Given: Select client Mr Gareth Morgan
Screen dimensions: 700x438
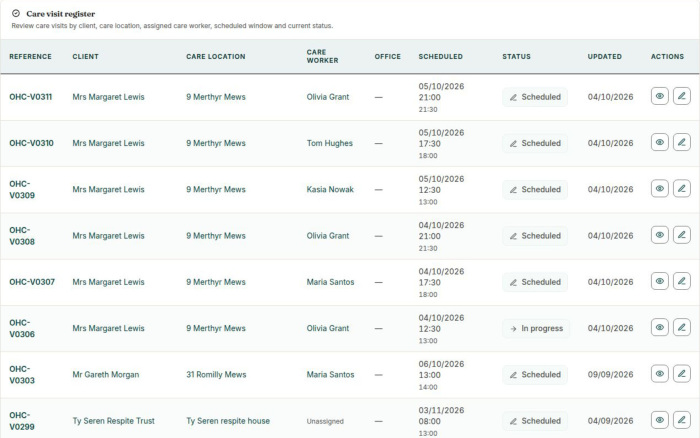Looking at the screenshot, I should coord(106,375).
